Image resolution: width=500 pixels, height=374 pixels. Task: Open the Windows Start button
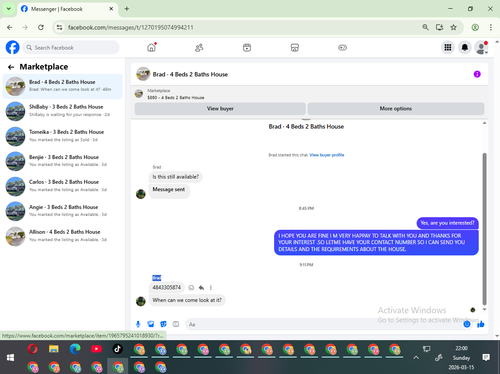pyautogui.click(x=10, y=357)
